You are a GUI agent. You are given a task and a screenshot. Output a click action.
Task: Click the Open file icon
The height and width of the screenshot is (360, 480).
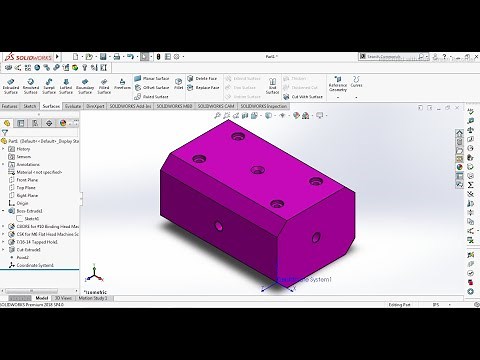[89, 57]
